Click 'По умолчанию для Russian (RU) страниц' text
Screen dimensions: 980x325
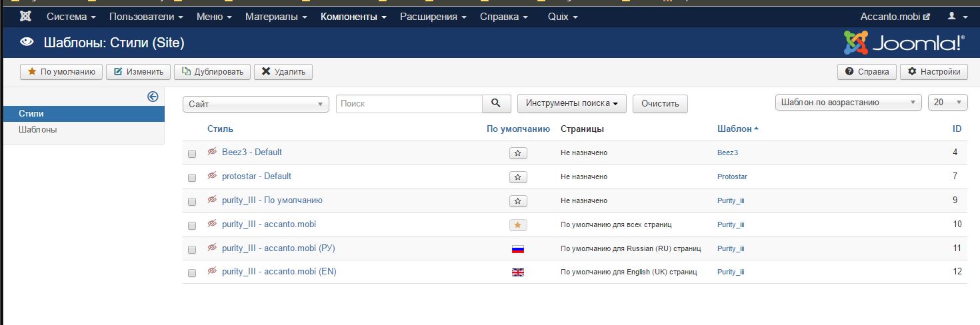631,248
